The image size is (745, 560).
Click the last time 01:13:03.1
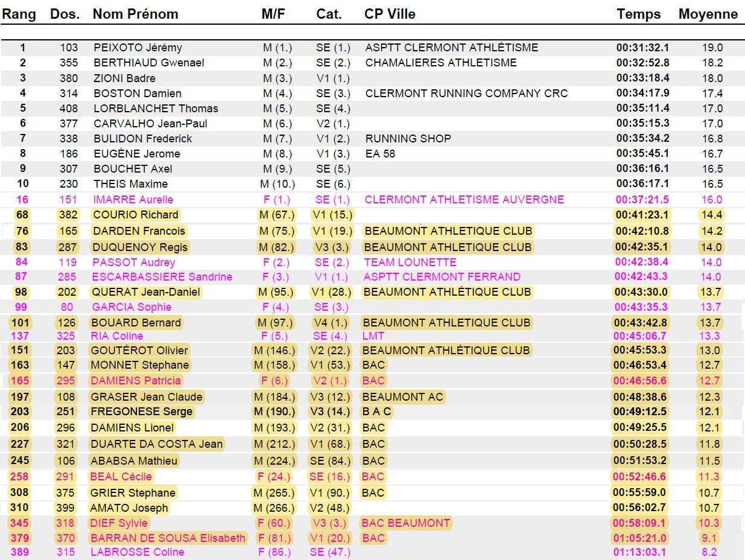point(639,552)
